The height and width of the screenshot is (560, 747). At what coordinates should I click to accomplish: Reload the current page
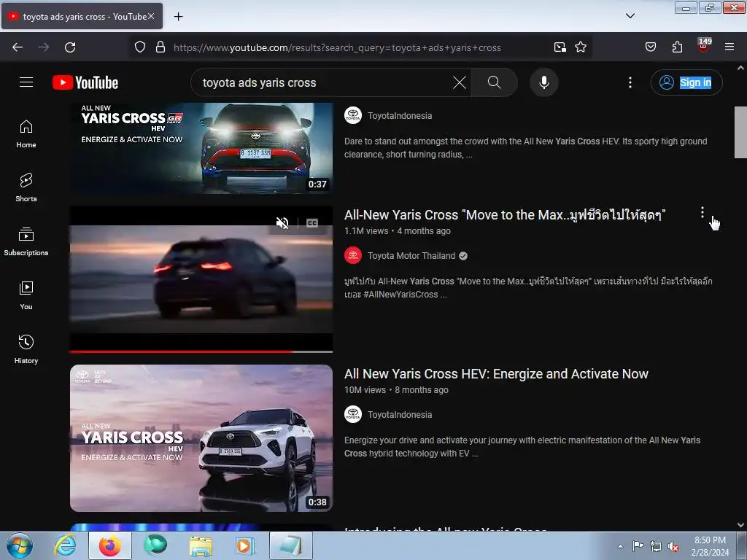[x=70, y=47]
